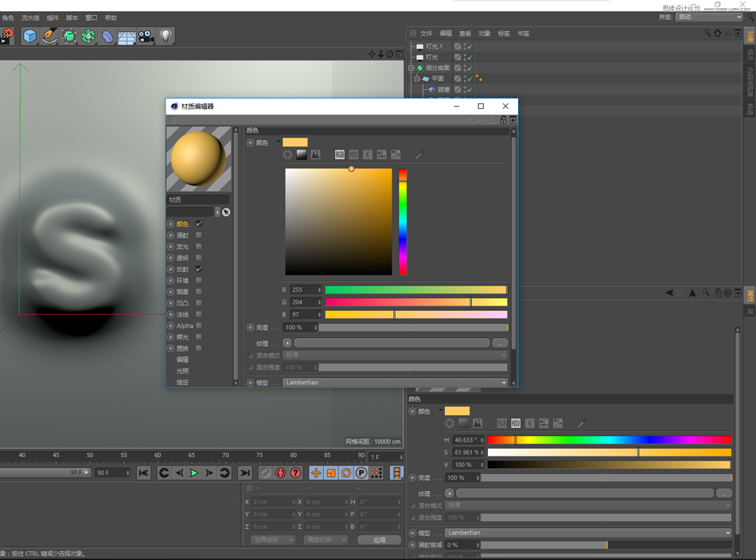756x560 pixels.
Task: Open color-from-picture mode in material editor
Action: coord(315,154)
